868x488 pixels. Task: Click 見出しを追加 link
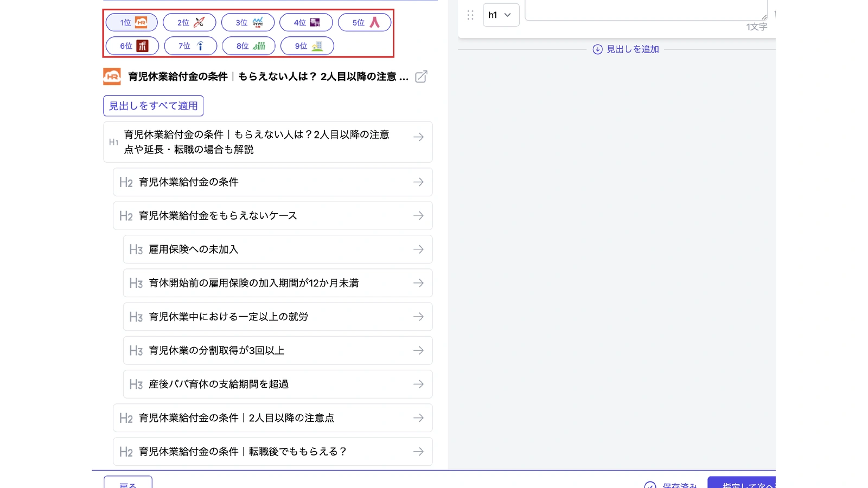[x=633, y=49]
